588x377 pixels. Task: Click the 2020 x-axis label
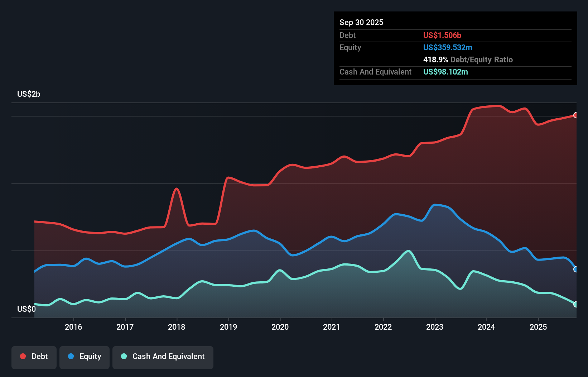point(280,327)
